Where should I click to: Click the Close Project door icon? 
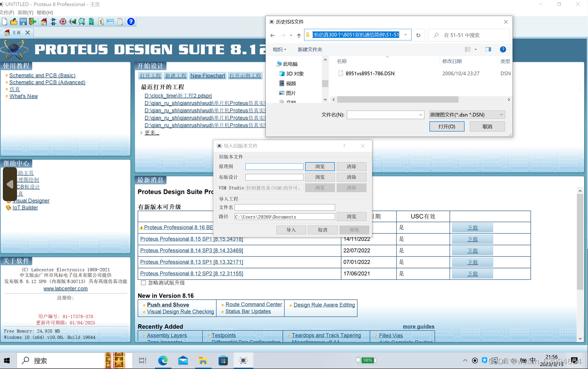(33, 21)
